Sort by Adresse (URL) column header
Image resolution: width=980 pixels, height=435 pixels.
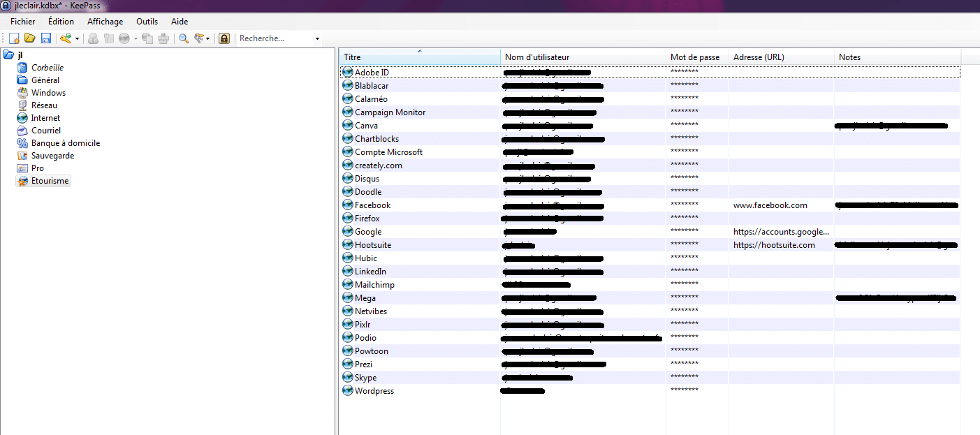click(781, 57)
